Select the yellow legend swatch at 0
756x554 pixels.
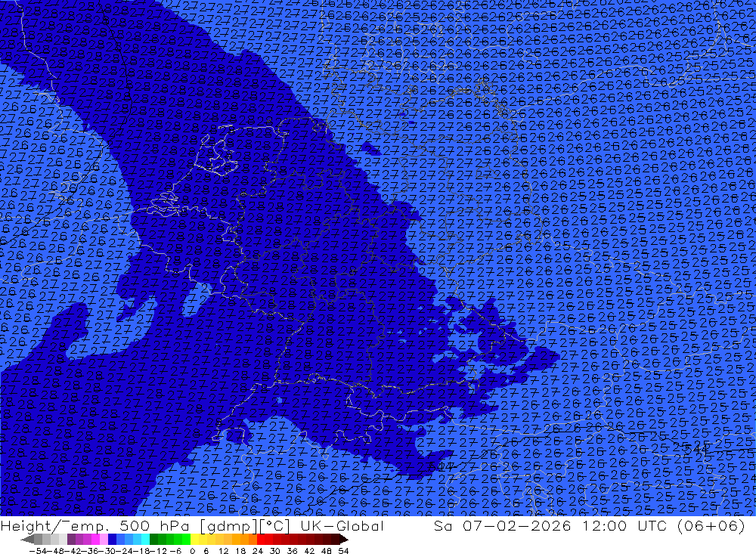(x=195, y=539)
